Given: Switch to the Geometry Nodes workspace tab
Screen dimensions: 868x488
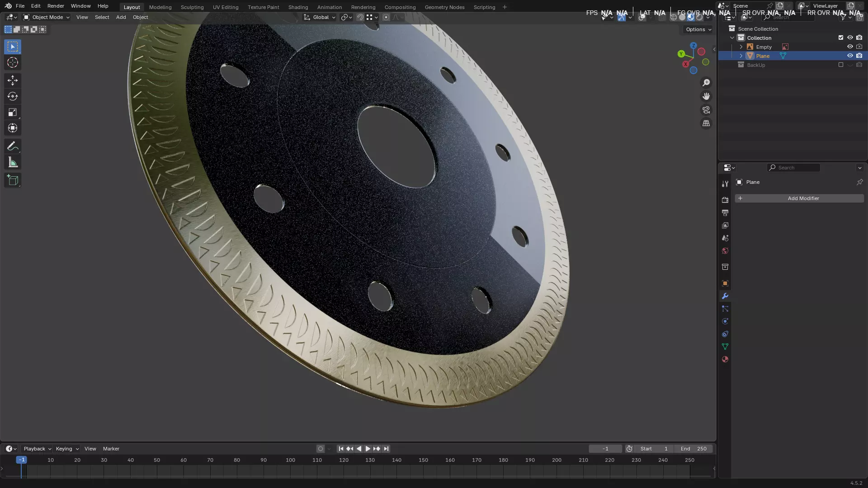Looking at the screenshot, I should (x=444, y=7).
